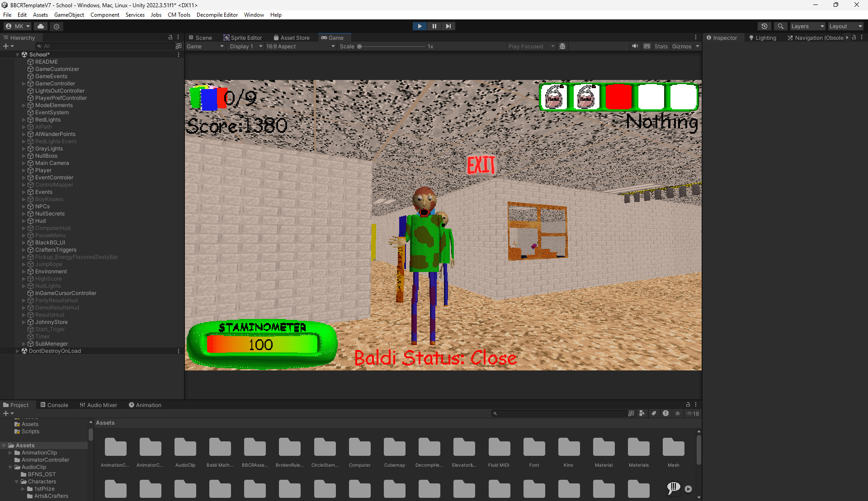Open the Decompile Editor menu
The width and height of the screenshot is (868, 501).
(x=217, y=14)
